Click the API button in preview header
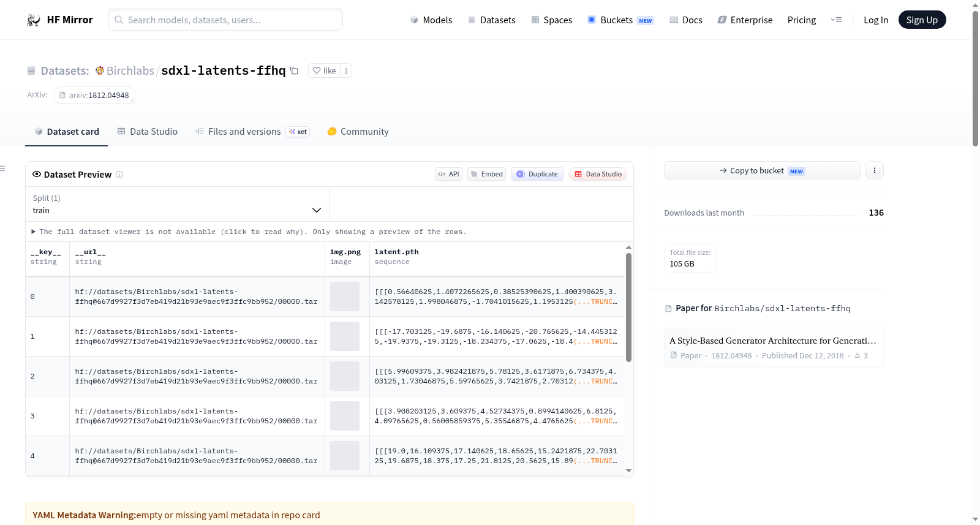Screen dimensions: 980x525 [448, 174]
